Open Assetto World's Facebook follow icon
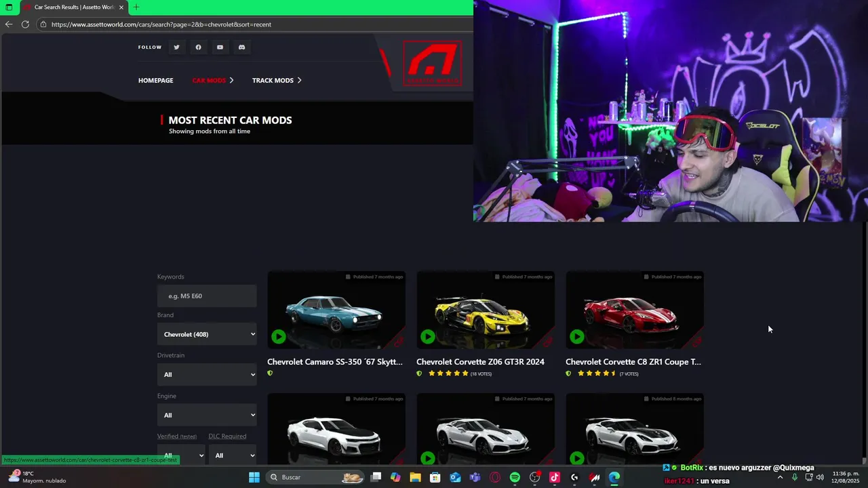Screen dimensions: 868x488 (x=198, y=47)
